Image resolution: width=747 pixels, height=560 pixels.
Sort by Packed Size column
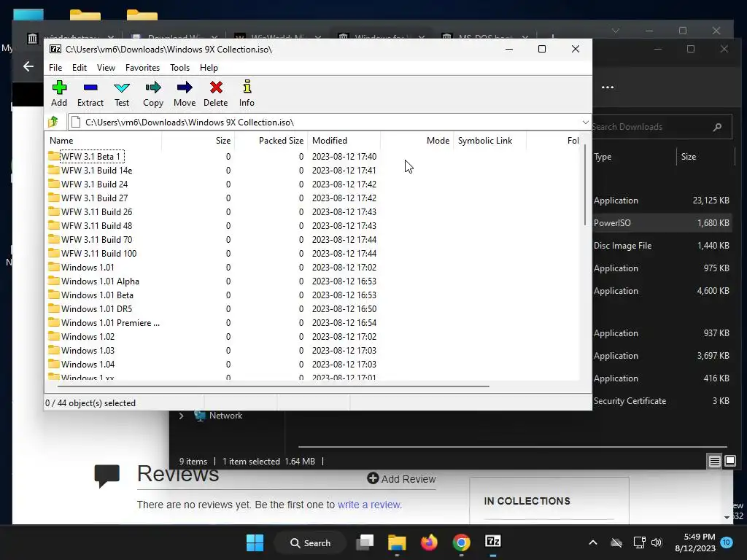pyautogui.click(x=271, y=141)
